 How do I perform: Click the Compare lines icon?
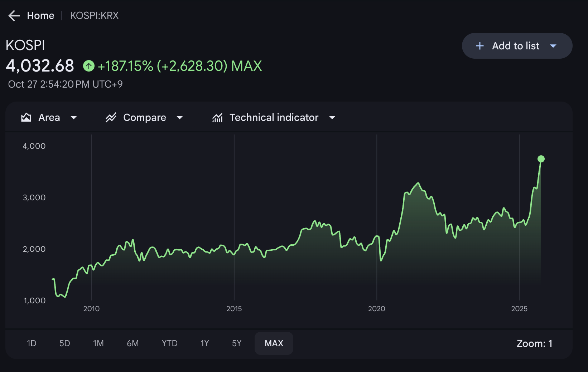click(x=111, y=117)
